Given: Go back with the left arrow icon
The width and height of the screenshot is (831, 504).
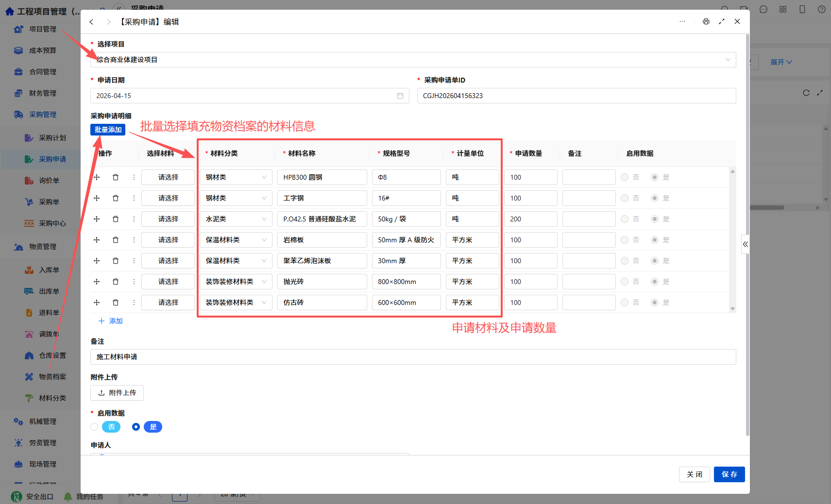Looking at the screenshot, I should pos(91,22).
